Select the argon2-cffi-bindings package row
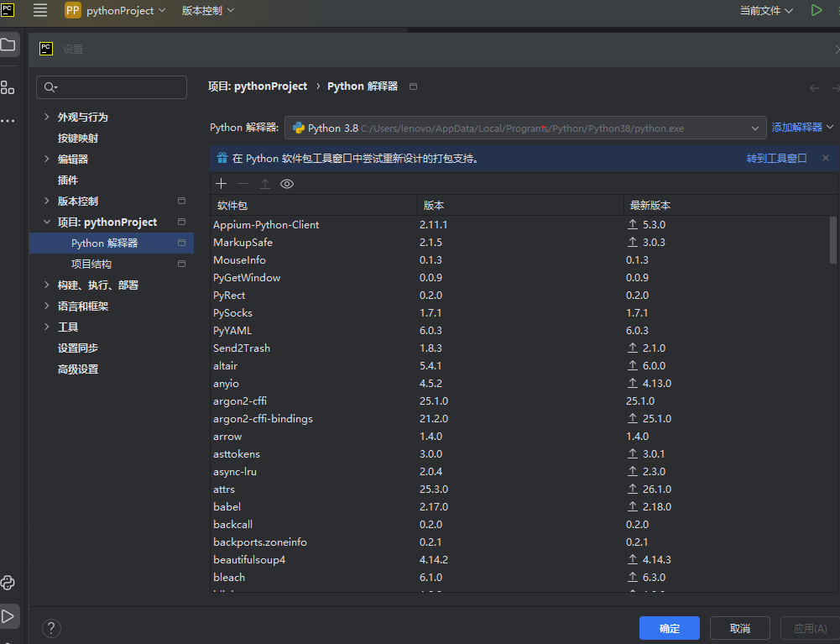The height and width of the screenshot is (644, 840). (519, 419)
